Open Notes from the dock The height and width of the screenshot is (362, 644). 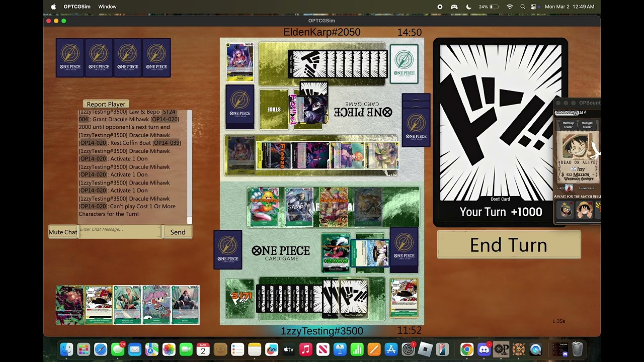point(255,349)
